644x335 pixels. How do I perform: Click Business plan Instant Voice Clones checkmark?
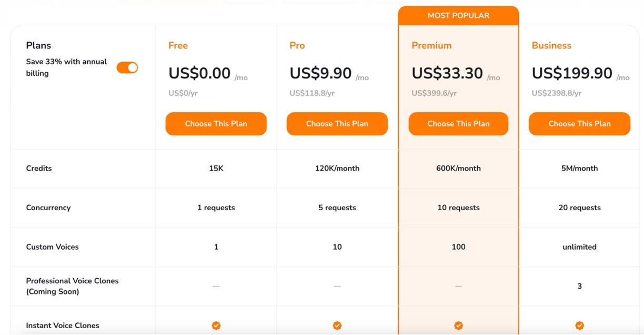click(579, 326)
